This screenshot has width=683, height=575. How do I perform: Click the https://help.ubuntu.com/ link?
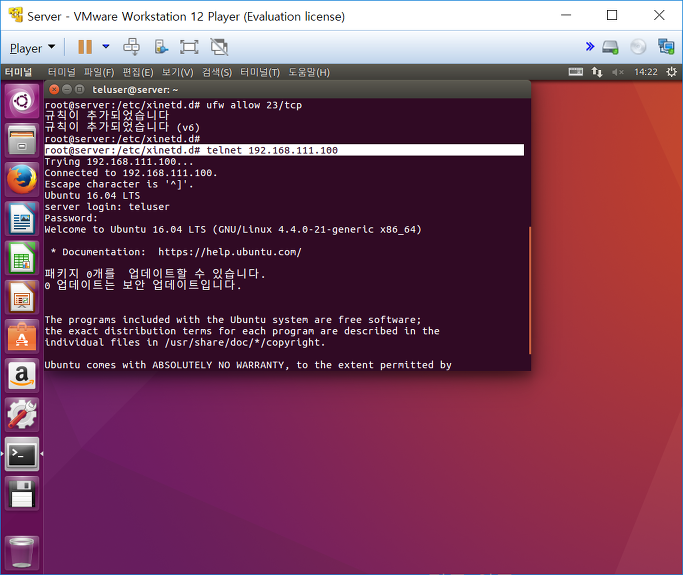click(230, 252)
